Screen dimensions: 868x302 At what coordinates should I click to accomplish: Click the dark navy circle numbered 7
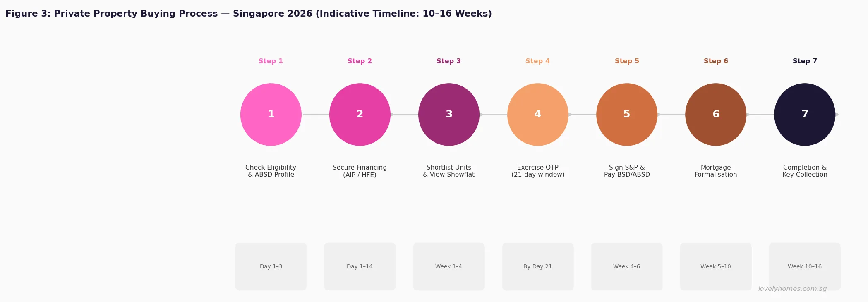pos(805,115)
